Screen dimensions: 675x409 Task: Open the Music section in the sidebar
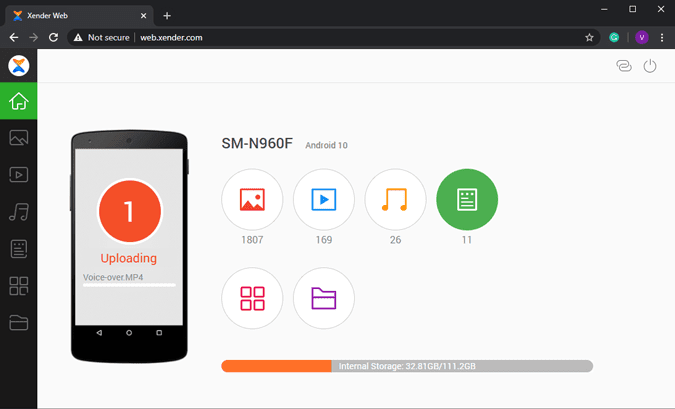pos(19,212)
